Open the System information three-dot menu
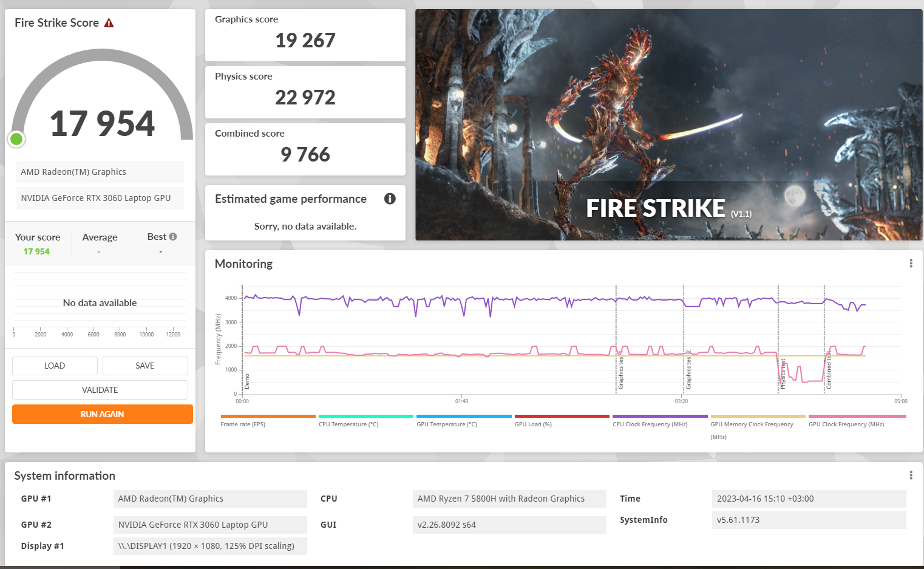Image resolution: width=924 pixels, height=569 pixels. coord(911,475)
